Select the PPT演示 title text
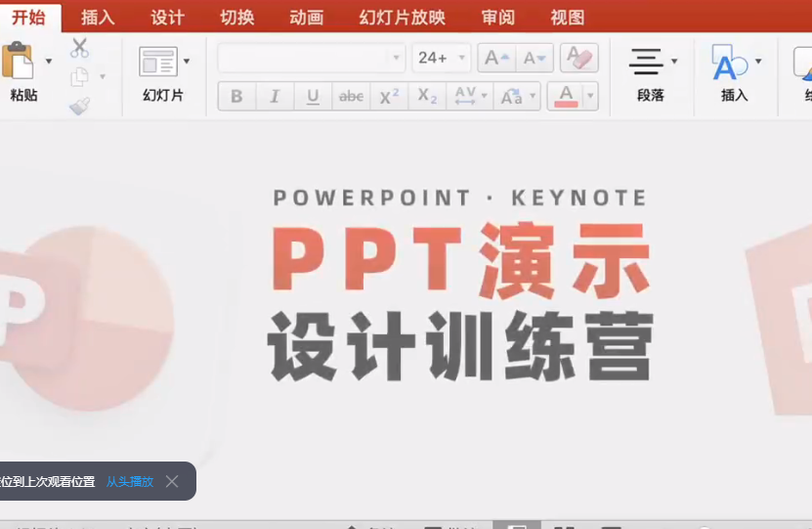The height and width of the screenshot is (529, 812). tap(461, 261)
